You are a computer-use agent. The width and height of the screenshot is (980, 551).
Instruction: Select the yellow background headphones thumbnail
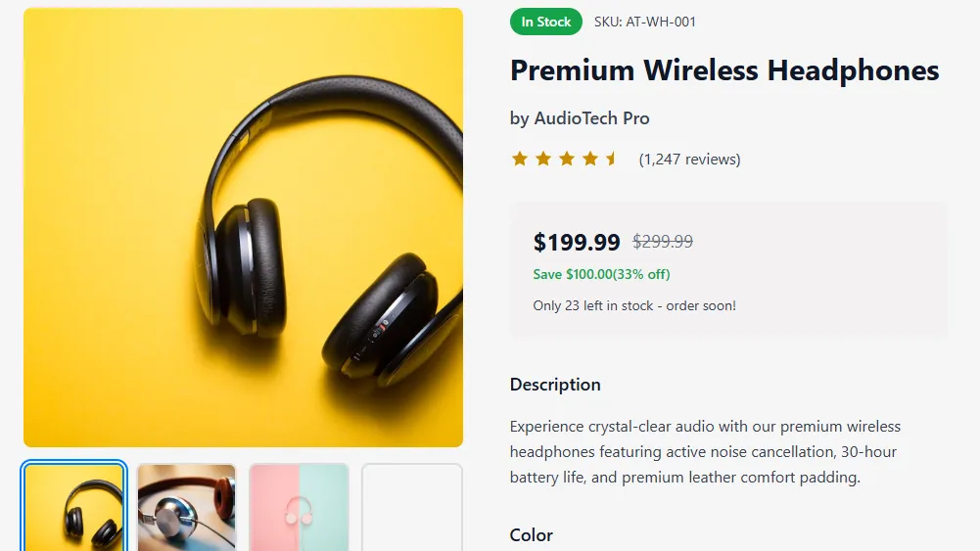pyautogui.click(x=74, y=507)
